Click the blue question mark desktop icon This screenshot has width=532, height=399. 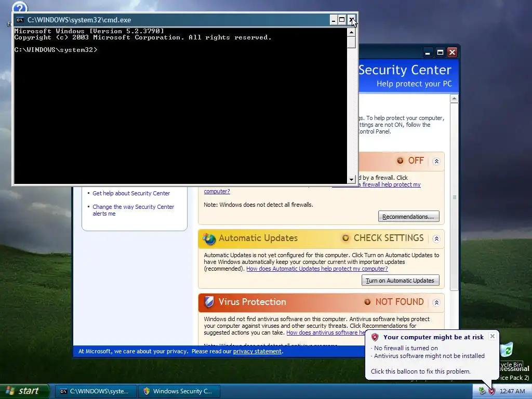(19, 7)
